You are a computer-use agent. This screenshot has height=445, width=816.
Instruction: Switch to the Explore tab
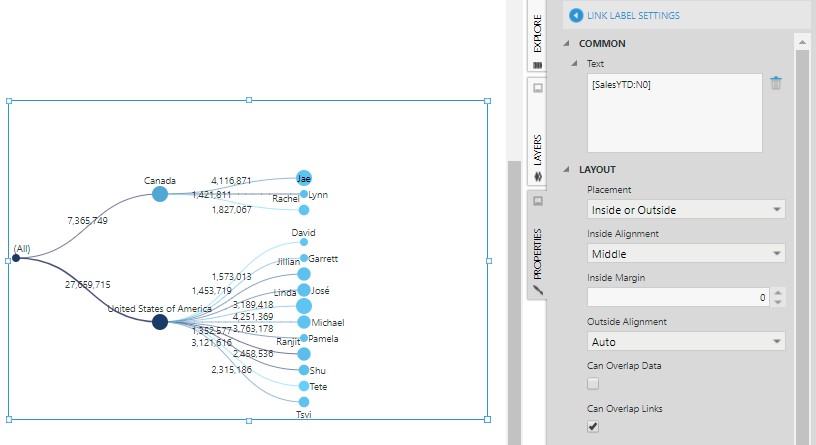point(537,33)
